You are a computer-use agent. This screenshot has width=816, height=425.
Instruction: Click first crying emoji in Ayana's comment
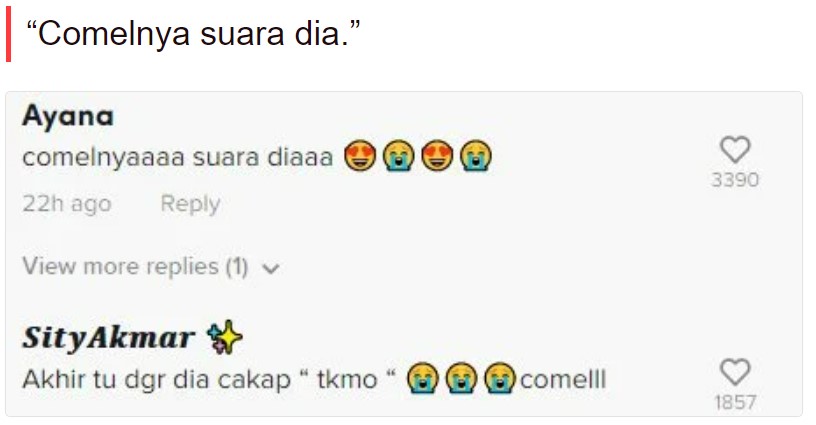(x=399, y=156)
